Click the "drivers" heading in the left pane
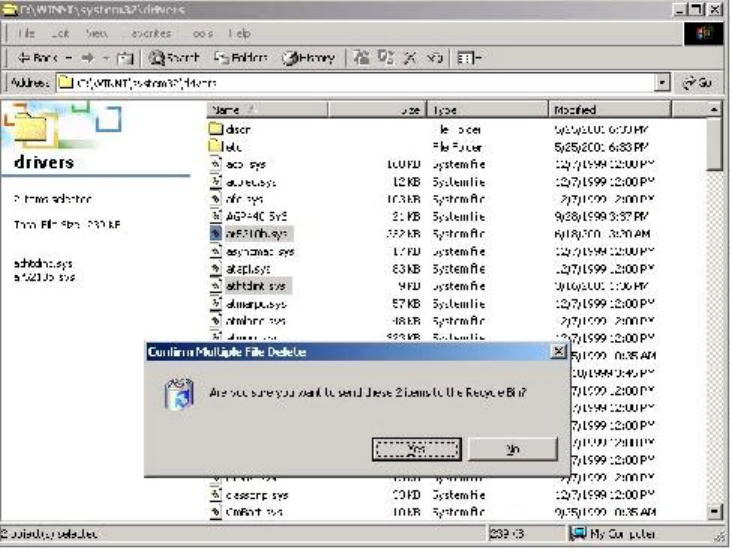This screenshot has height=549, width=731. [x=44, y=162]
